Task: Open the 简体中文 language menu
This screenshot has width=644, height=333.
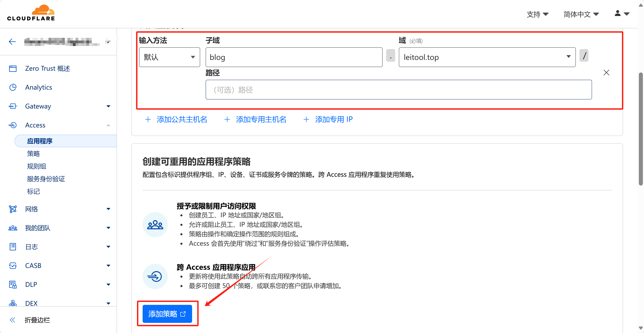Action: pos(581,14)
